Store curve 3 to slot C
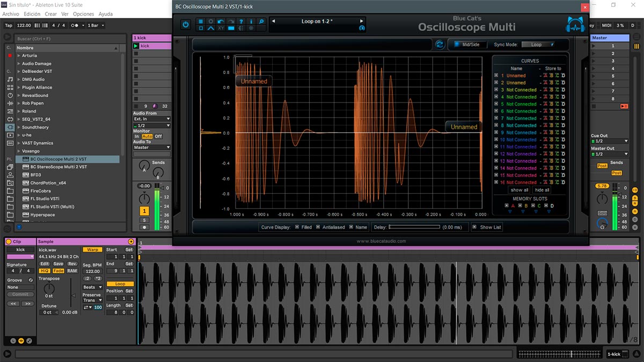This screenshot has height=362, width=644. pos(557,90)
